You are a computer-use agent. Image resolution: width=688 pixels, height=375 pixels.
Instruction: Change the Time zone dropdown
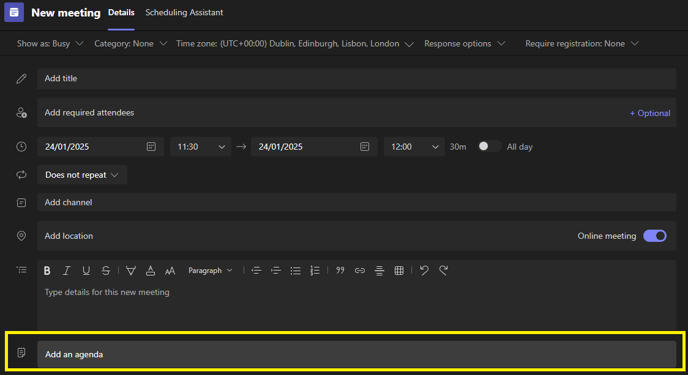(294, 44)
